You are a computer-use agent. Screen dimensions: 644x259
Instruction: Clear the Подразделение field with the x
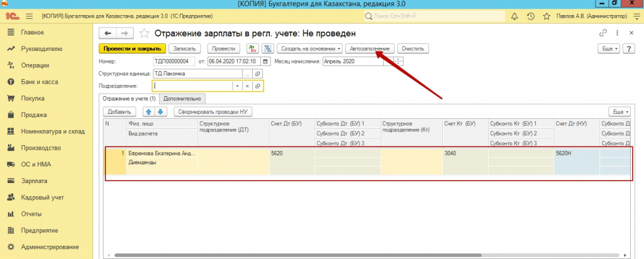coord(247,86)
